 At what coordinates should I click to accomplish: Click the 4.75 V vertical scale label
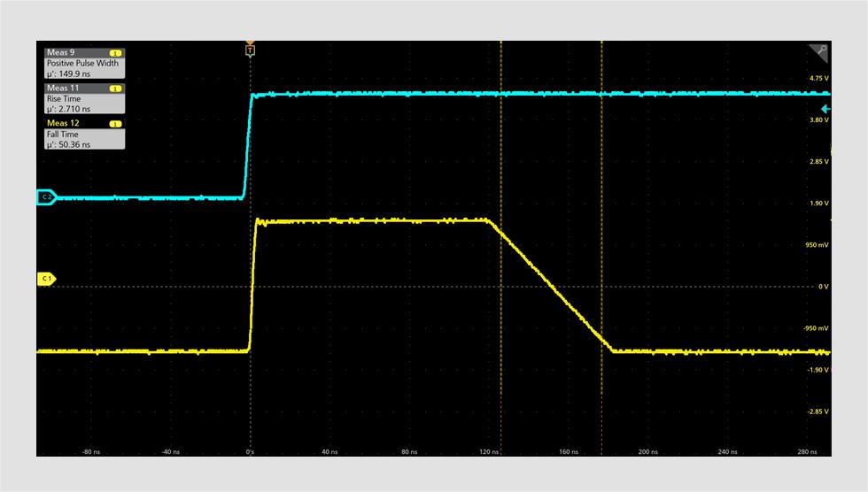[818, 78]
